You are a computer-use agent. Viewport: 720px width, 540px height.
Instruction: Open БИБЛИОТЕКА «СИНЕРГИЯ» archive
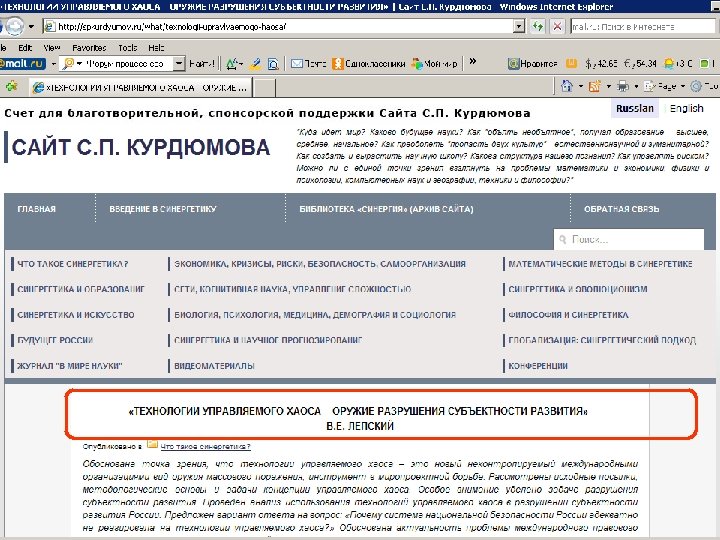(x=386, y=209)
